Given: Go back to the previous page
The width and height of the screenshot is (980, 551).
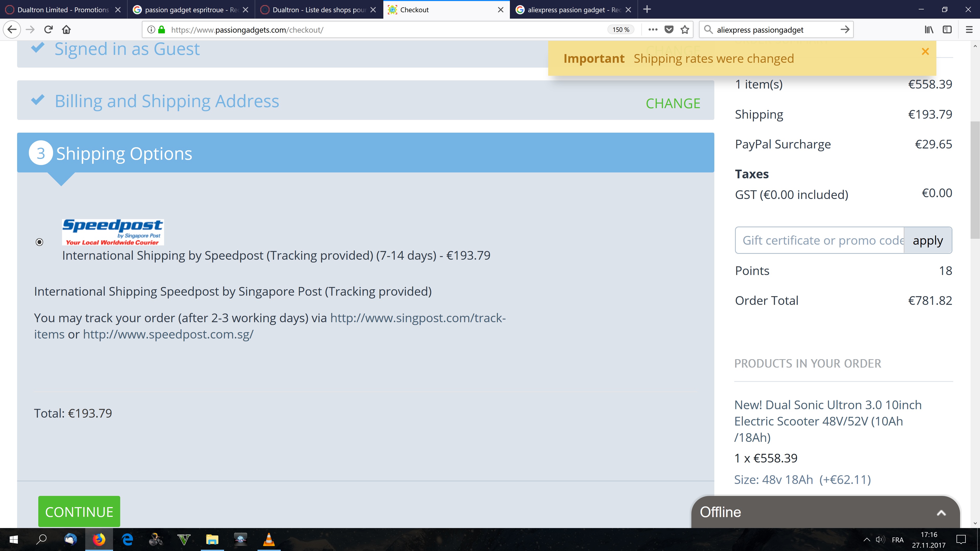Looking at the screenshot, I should tap(12, 30).
